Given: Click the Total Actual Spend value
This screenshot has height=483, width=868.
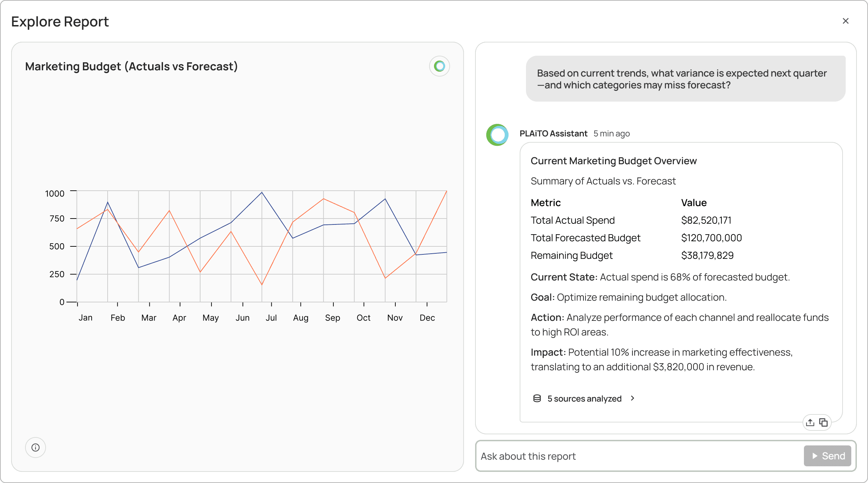Looking at the screenshot, I should click(706, 220).
